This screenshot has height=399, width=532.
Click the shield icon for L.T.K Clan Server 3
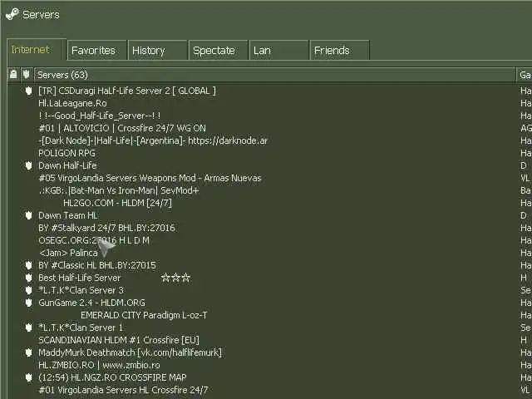[29, 290]
